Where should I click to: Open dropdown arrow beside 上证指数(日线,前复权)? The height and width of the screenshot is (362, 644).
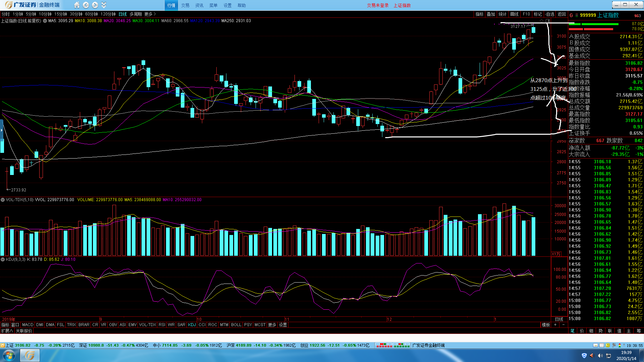pyautogui.click(x=45, y=21)
